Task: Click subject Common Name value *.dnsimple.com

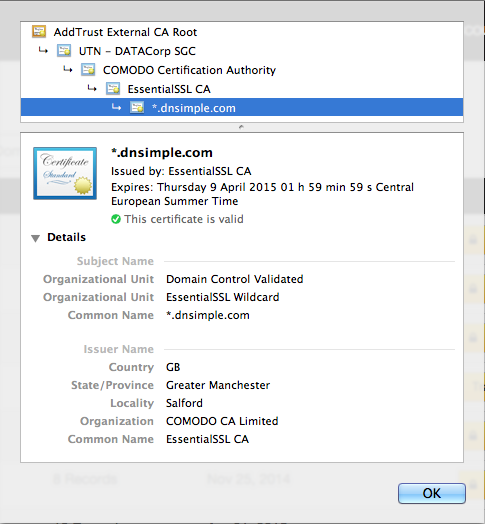Action: point(208,315)
